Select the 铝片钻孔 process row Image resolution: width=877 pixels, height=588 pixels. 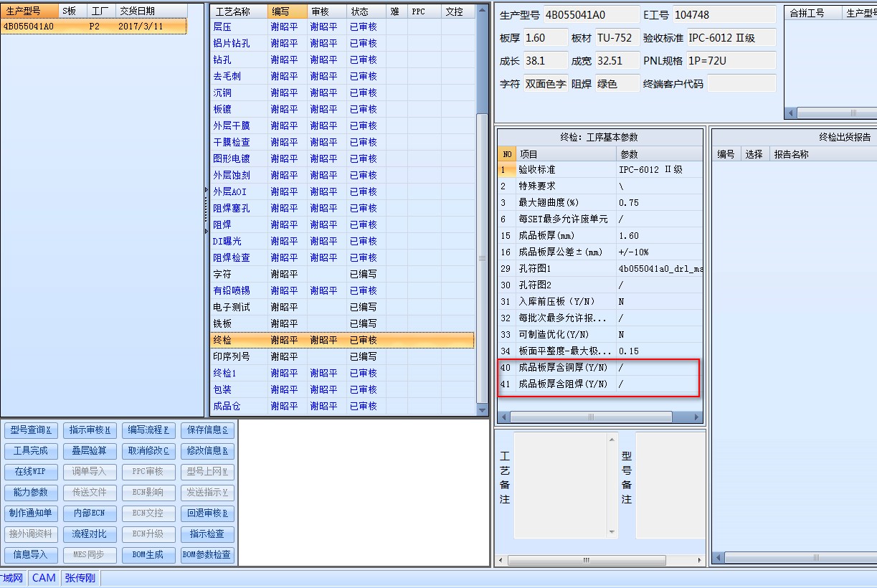pos(343,43)
